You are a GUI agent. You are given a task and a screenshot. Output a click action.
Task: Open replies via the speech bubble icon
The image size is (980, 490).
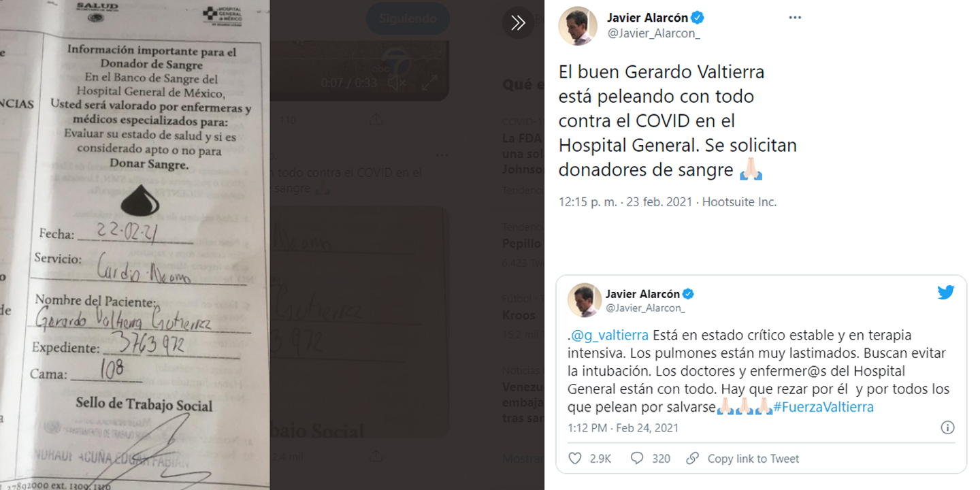(637, 459)
